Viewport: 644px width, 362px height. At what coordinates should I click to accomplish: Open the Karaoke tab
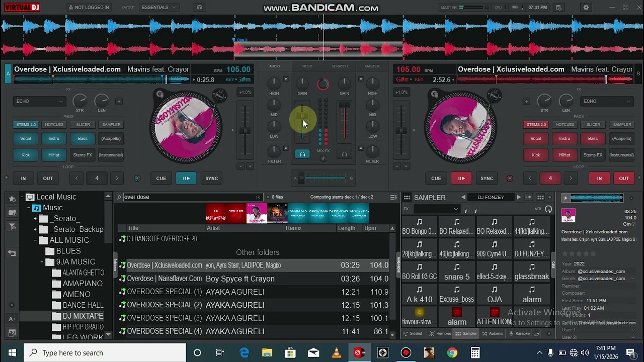coord(519,333)
